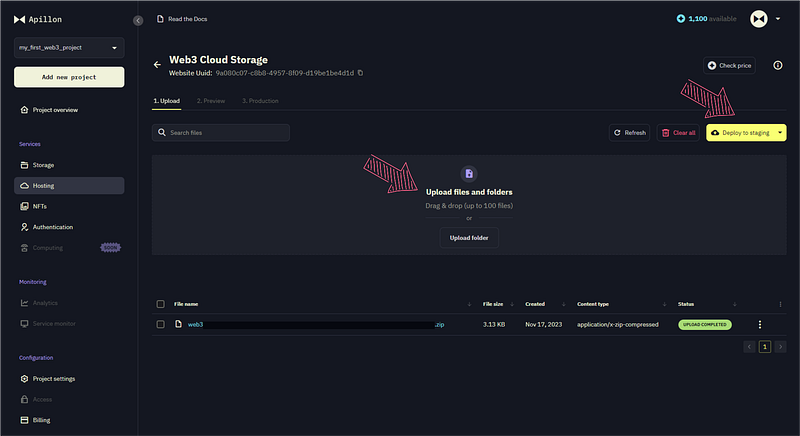Screen dimensions: 800x436
Task: Open the user avatar menu
Action: 759,19
